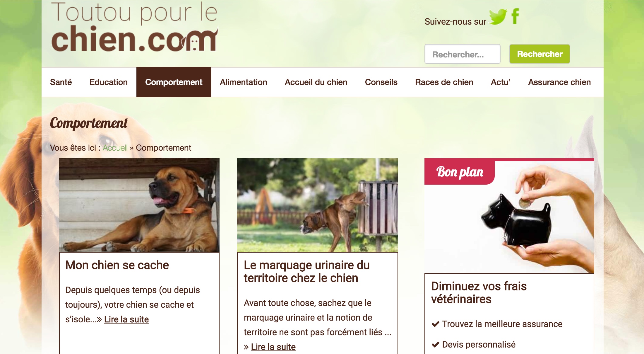Open the Santé menu item

tap(61, 82)
